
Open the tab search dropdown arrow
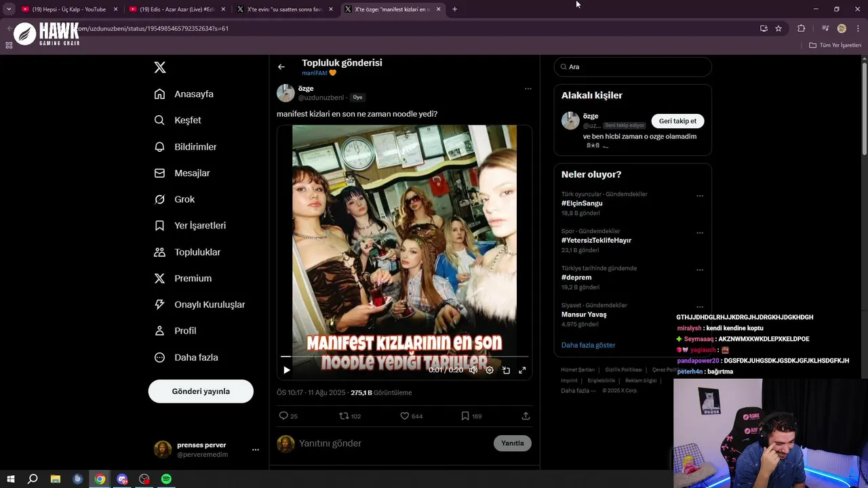click(8, 9)
